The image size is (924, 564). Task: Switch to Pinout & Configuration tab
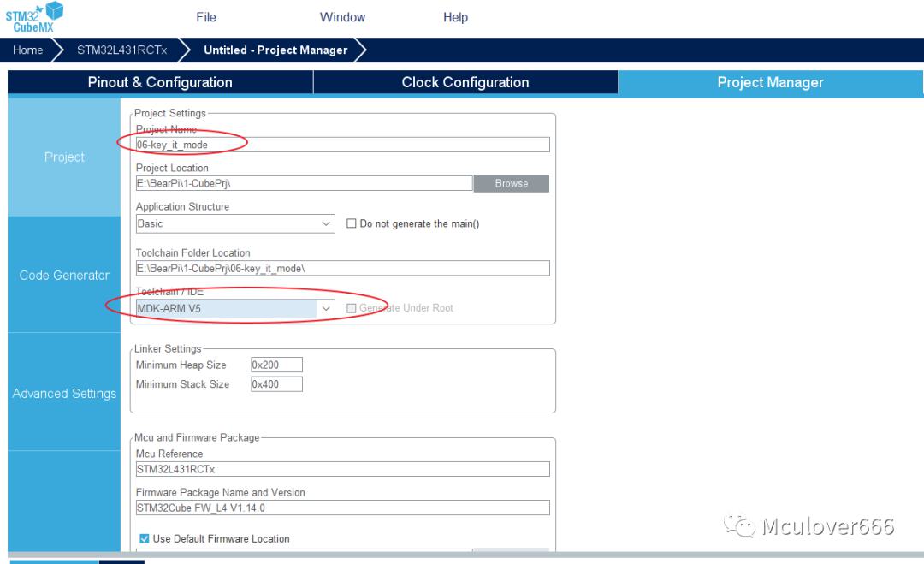(160, 82)
